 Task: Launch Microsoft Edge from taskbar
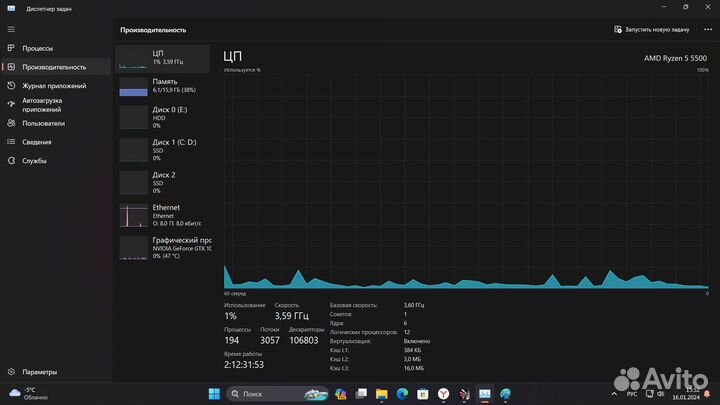coord(402,394)
